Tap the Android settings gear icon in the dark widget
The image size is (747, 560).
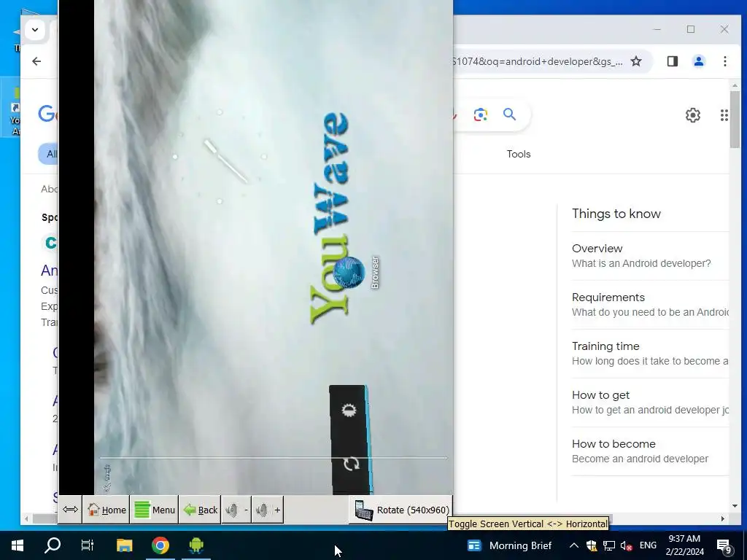349,410
